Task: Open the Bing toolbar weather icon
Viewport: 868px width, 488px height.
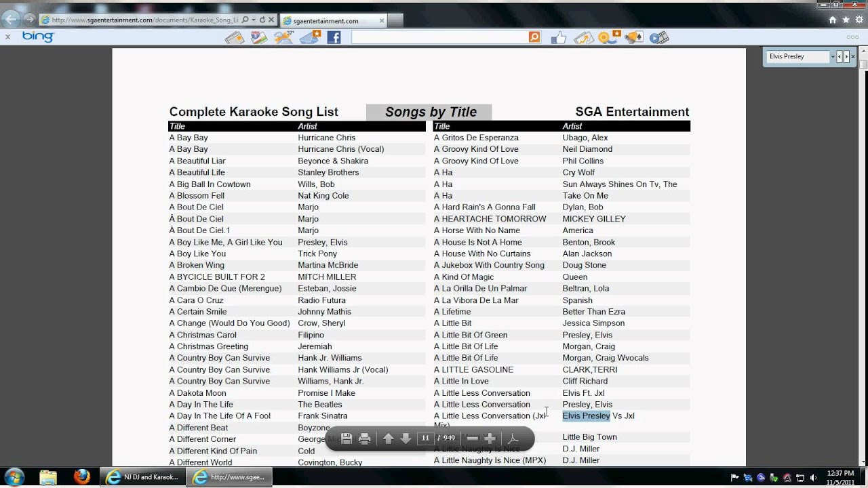Action: [x=284, y=38]
